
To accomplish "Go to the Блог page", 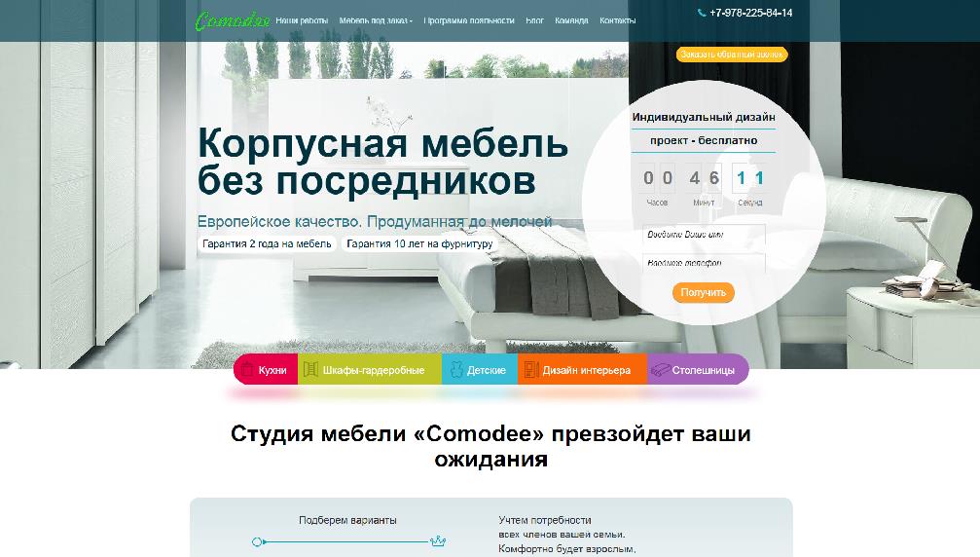I will coord(534,20).
